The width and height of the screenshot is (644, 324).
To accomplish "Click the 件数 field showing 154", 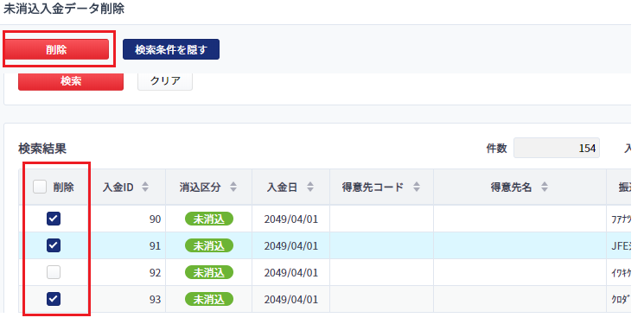I will click(x=557, y=149).
